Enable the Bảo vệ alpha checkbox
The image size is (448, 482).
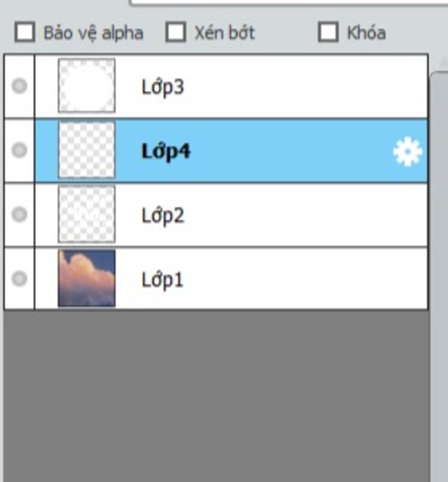[x=24, y=32]
